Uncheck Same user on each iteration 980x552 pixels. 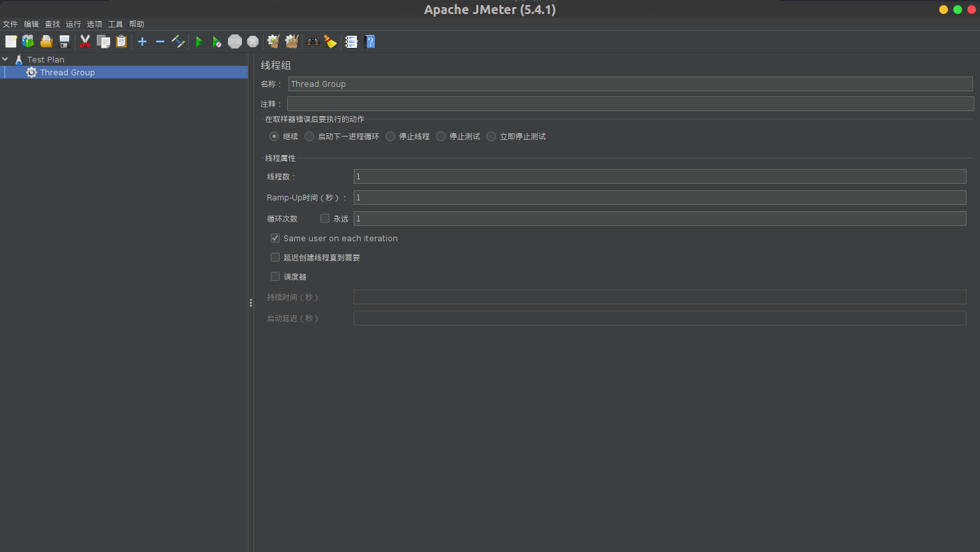coord(275,238)
